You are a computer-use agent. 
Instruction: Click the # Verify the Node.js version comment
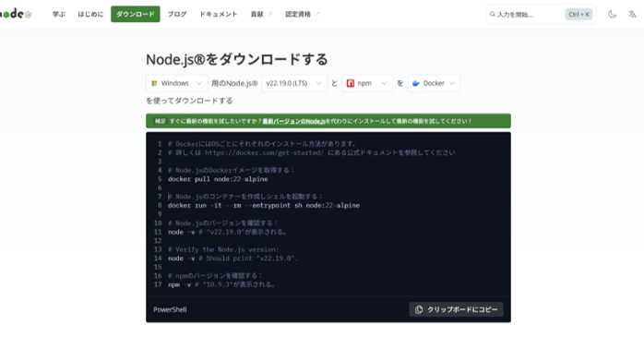223,249
